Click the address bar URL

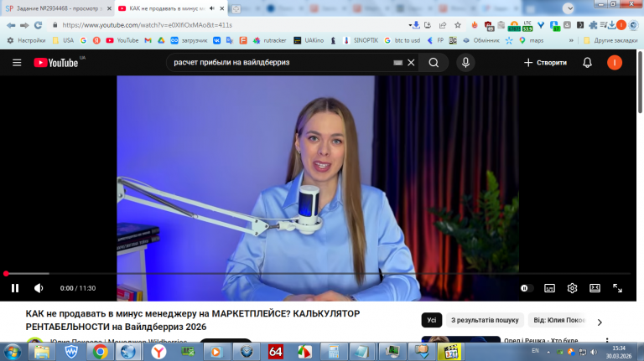click(x=147, y=25)
